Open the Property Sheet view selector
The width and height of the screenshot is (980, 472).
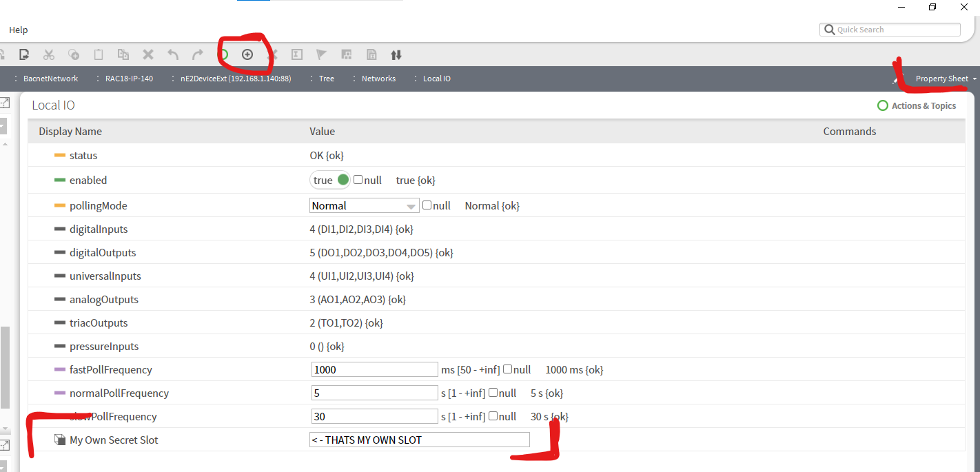pos(946,79)
